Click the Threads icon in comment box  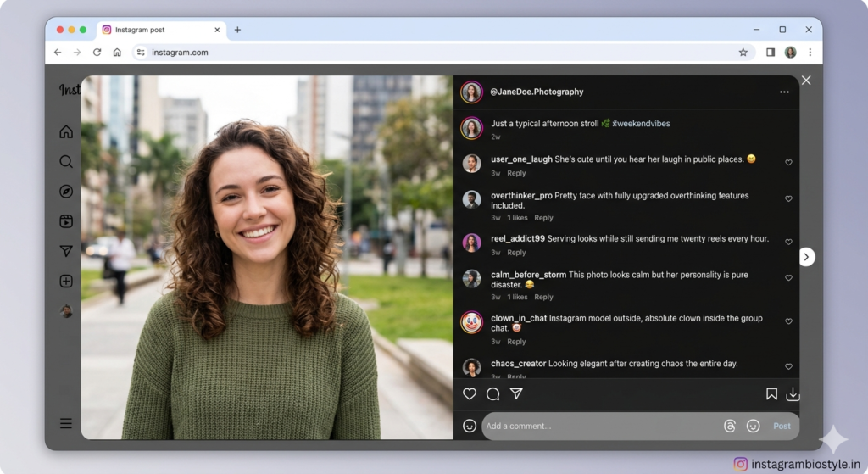pos(730,426)
